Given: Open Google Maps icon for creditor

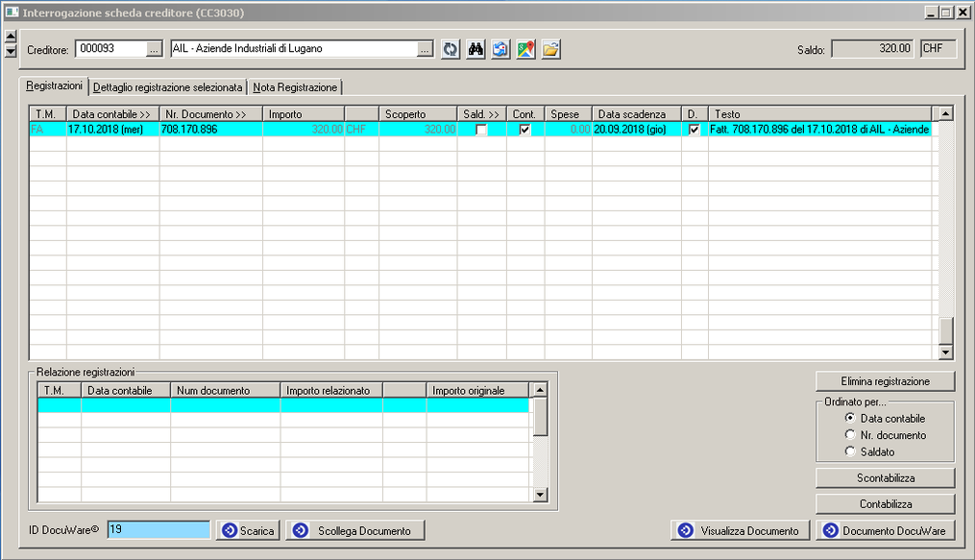Looking at the screenshot, I should (x=525, y=49).
